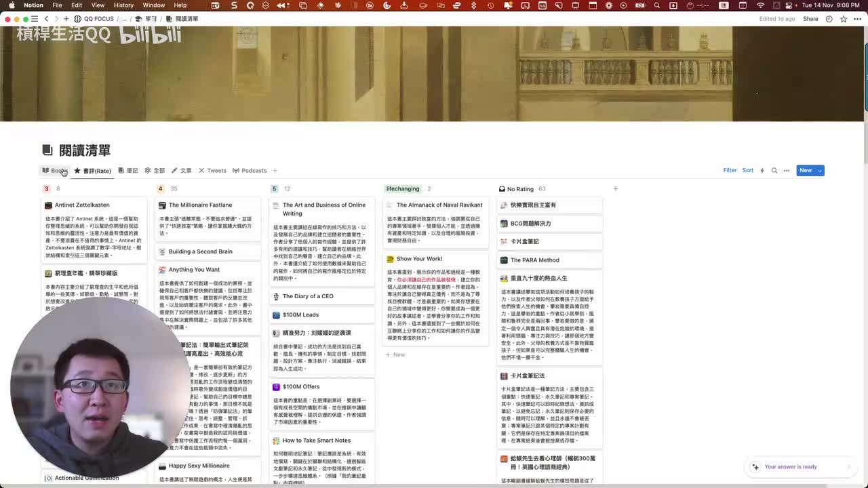Image resolution: width=868 pixels, height=488 pixels.
Task: Switch to the Podcasts view tab
Action: coord(250,171)
